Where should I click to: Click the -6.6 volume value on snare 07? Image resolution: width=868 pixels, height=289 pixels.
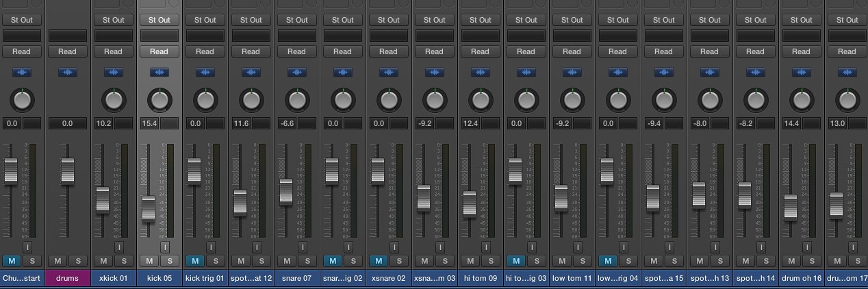[288, 124]
